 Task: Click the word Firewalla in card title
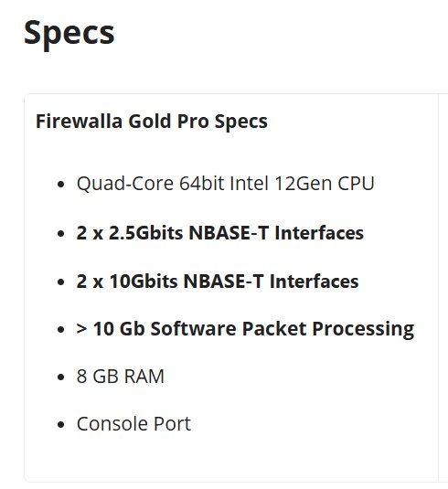pyautogui.click(x=79, y=121)
